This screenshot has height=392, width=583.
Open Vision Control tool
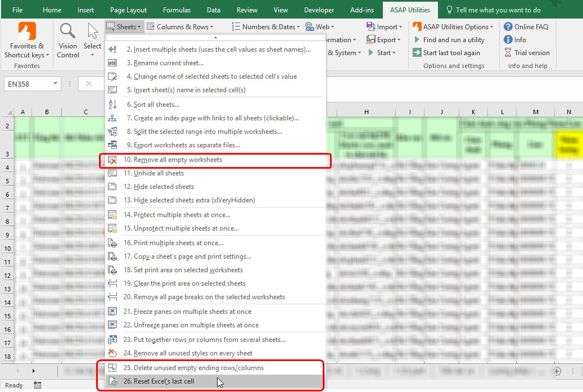tap(67, 40)
